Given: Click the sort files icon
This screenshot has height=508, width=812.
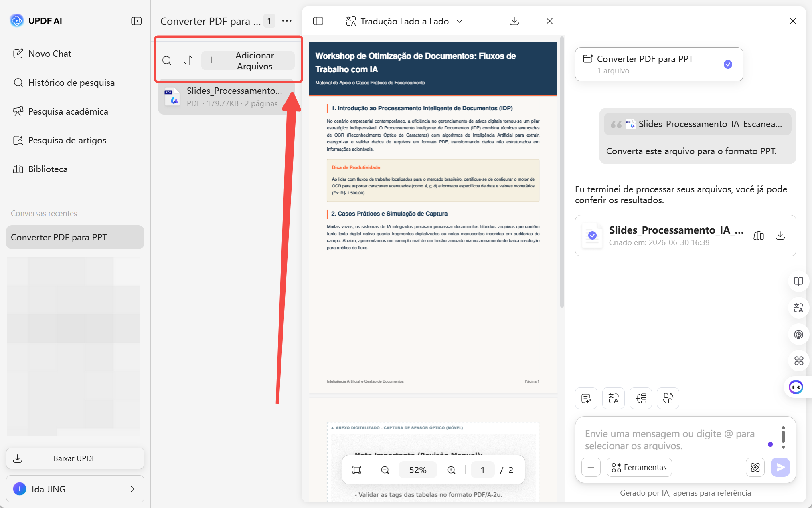Looking at the screenshot, I should [188, 60].
